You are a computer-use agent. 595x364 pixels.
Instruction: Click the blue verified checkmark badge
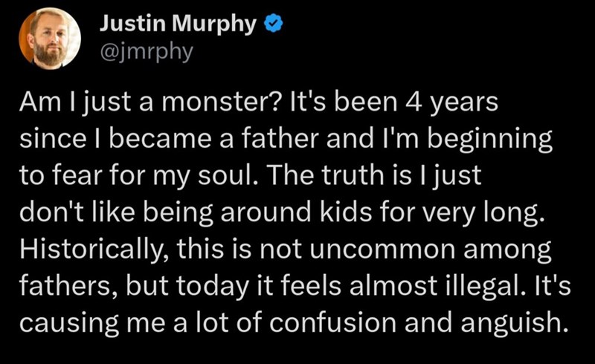click(x=273, y=24)
